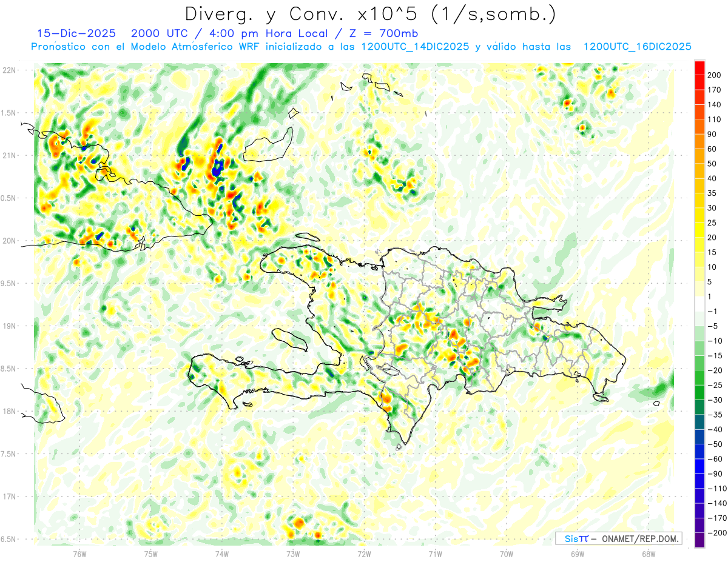Click the colorbar value "-25"
728x562 pixels.
coord(713,385)
